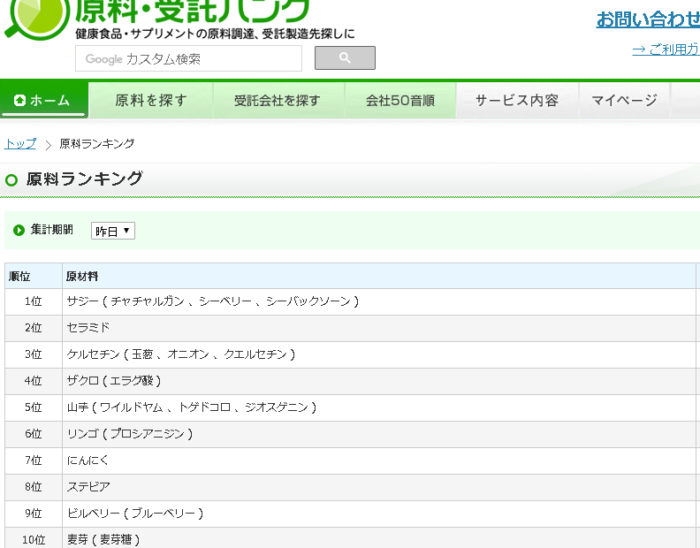Viewport: 700px width, 548px height.
Task: Open the 原料を探す menu tab
Action: (150, 100)
